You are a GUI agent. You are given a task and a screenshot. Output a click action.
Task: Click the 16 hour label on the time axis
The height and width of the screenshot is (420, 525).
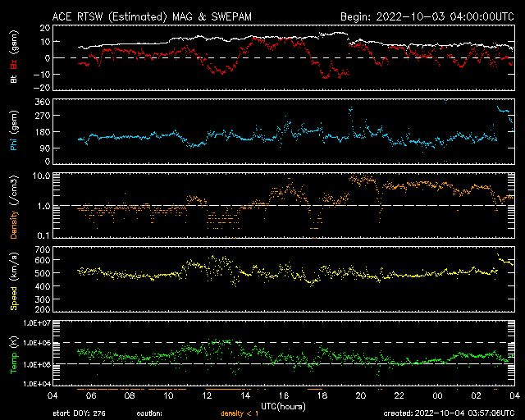point(284,395)
